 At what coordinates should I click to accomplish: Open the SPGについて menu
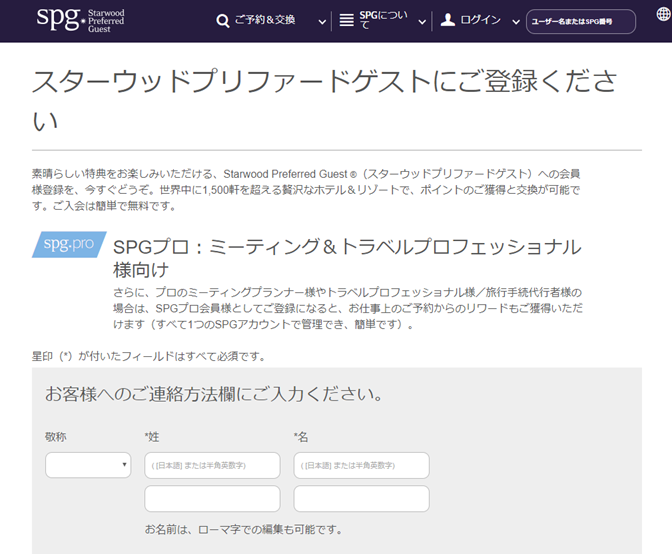[x=383, y=20]
